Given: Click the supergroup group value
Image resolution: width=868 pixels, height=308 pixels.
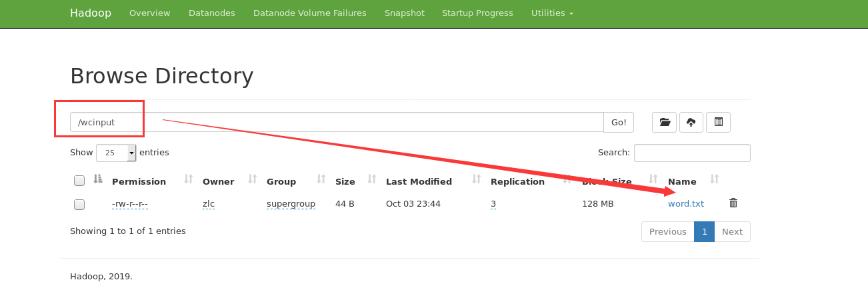Looking at the screenshot, I should coord(291,204).
